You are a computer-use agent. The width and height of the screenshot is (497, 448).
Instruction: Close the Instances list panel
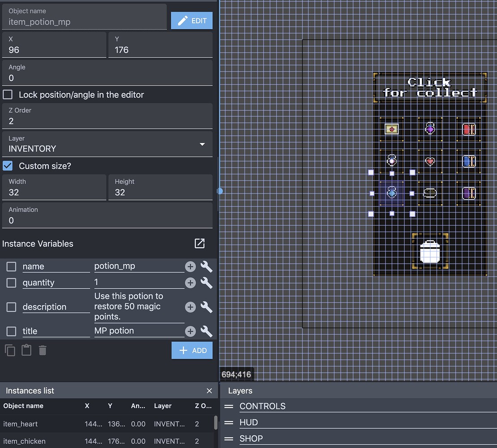(209, 391)
